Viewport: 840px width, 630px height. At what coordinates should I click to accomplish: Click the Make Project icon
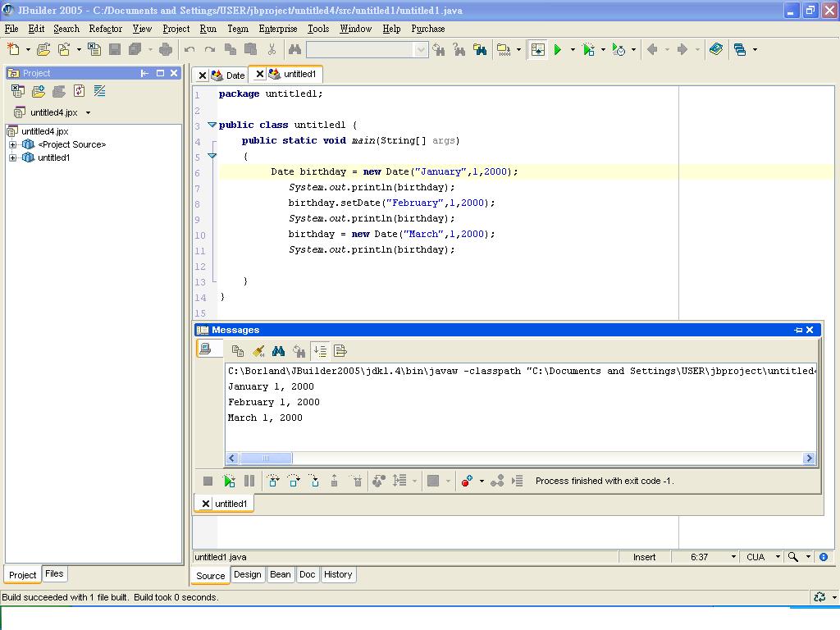pos(504,49)
